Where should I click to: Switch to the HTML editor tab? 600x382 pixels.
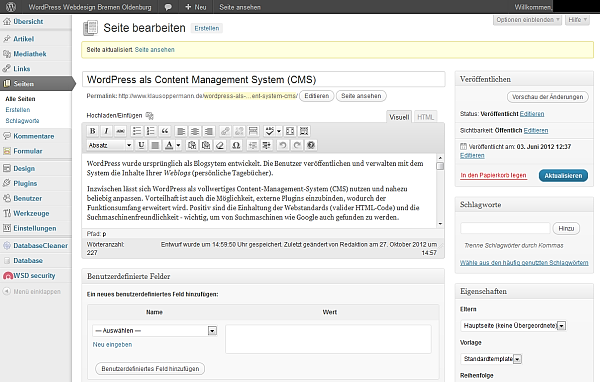click(x=426, y=117)
